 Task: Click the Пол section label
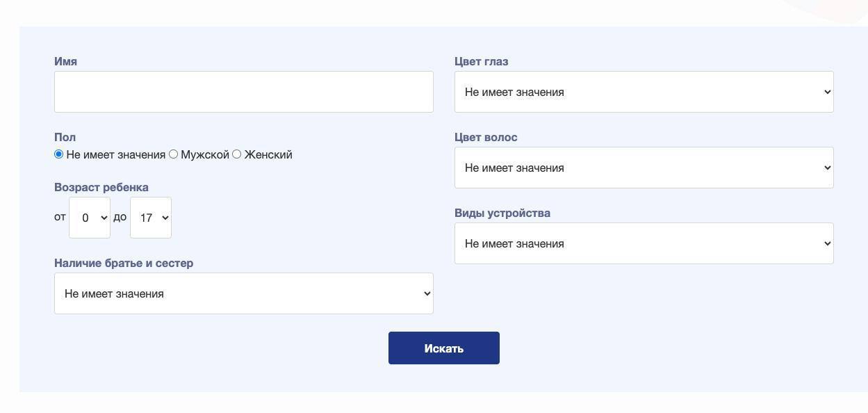click(65, 137)
